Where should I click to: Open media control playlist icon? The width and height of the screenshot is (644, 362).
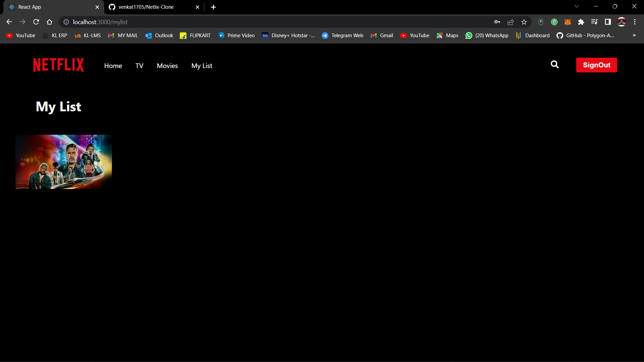coord(594,22)
